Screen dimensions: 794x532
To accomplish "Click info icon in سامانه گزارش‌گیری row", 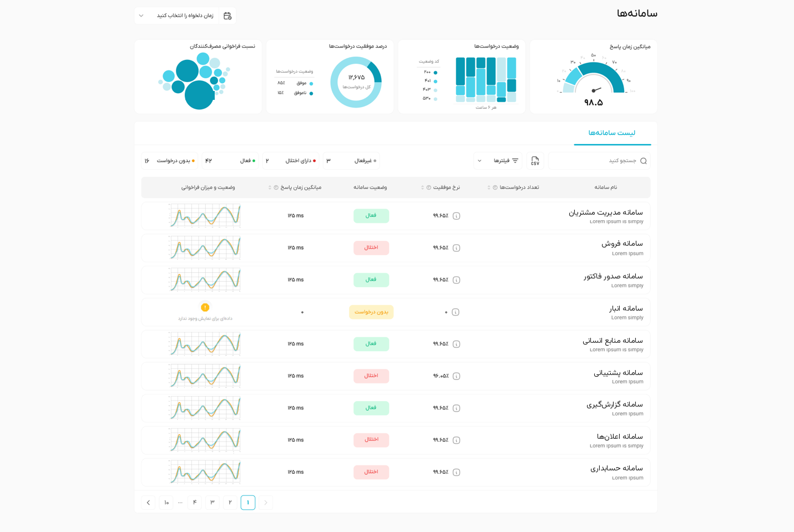I will 456,408.
